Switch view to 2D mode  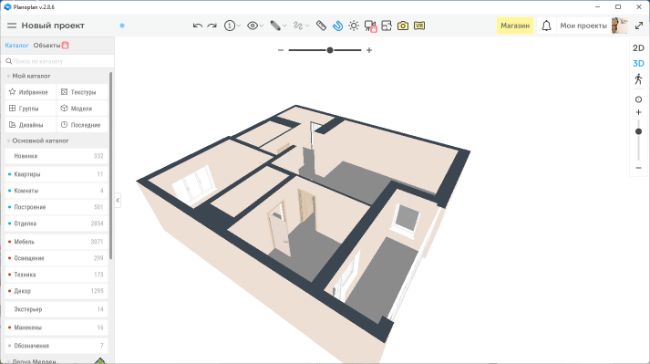click(x=638, y=48)
